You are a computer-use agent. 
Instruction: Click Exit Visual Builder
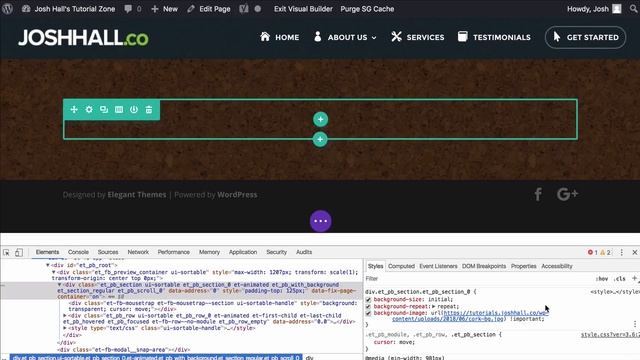(x=303, y=9)
